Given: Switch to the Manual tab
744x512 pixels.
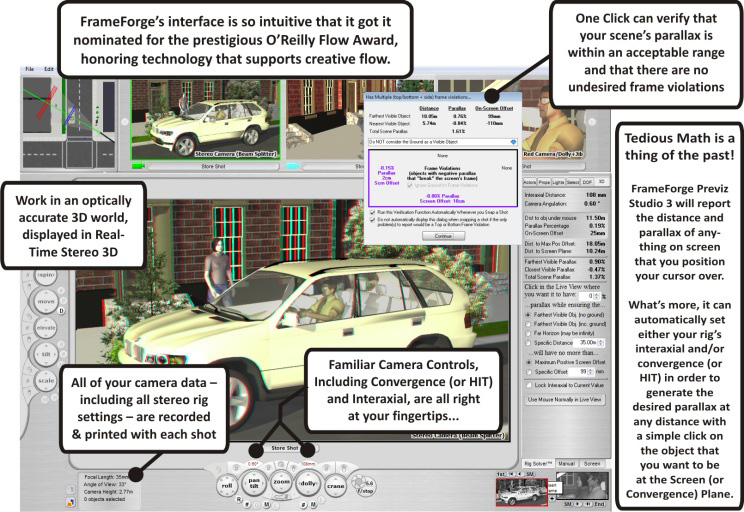Looking at the screenshot, I should 566,464.
